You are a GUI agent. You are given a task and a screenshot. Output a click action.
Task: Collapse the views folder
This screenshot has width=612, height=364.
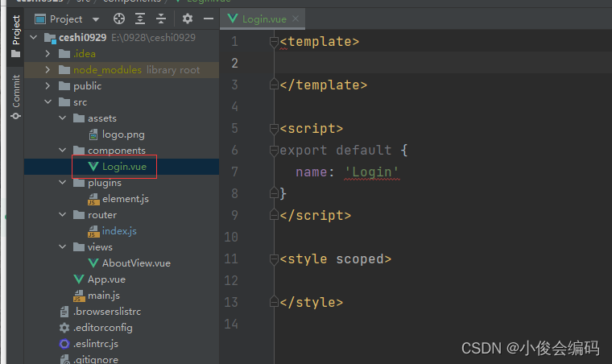click(x=63, y=247)
